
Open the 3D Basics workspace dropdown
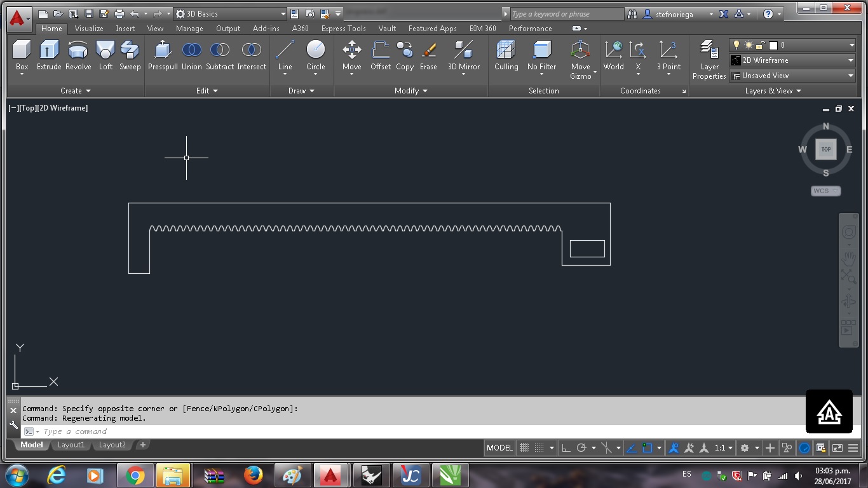pyautogui.click(x=230, y=13)
